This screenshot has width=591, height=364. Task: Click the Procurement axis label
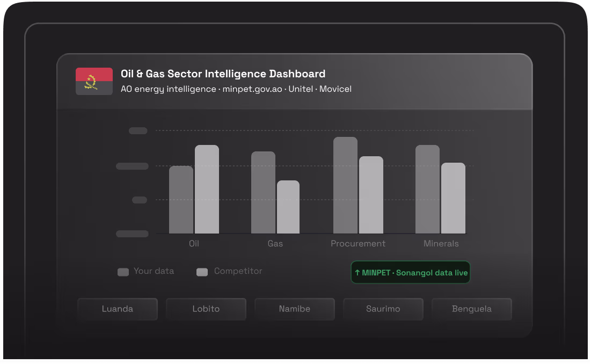coord(358,244)
